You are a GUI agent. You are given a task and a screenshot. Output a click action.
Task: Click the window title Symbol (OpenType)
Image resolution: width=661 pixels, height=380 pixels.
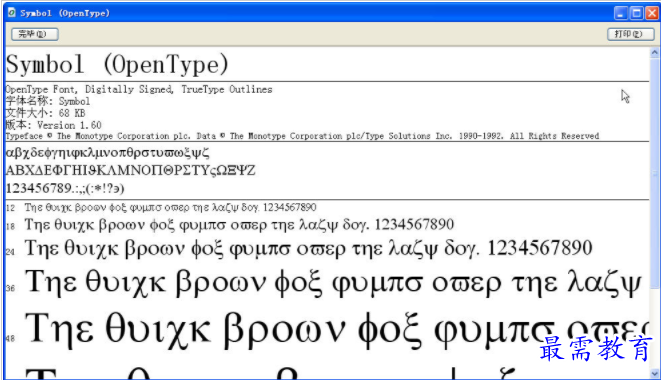click(x=65, y=13)
